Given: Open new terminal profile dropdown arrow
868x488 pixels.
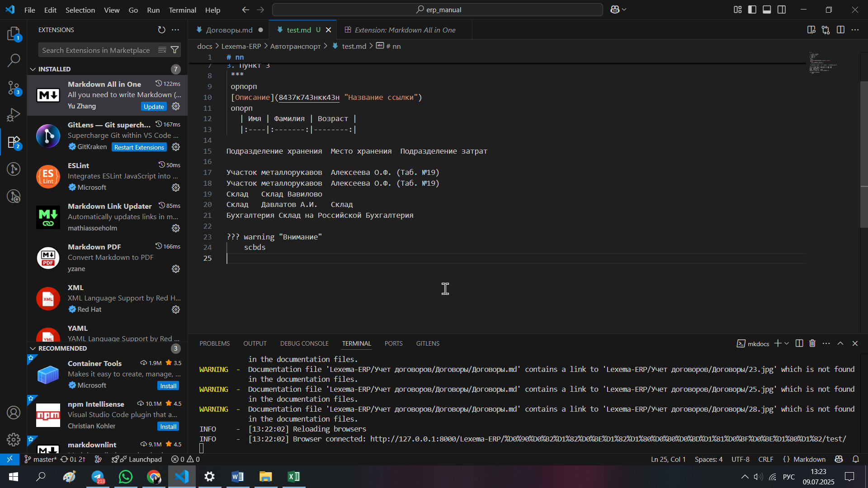Looking at the screenshot, I should tap(787, 343).
